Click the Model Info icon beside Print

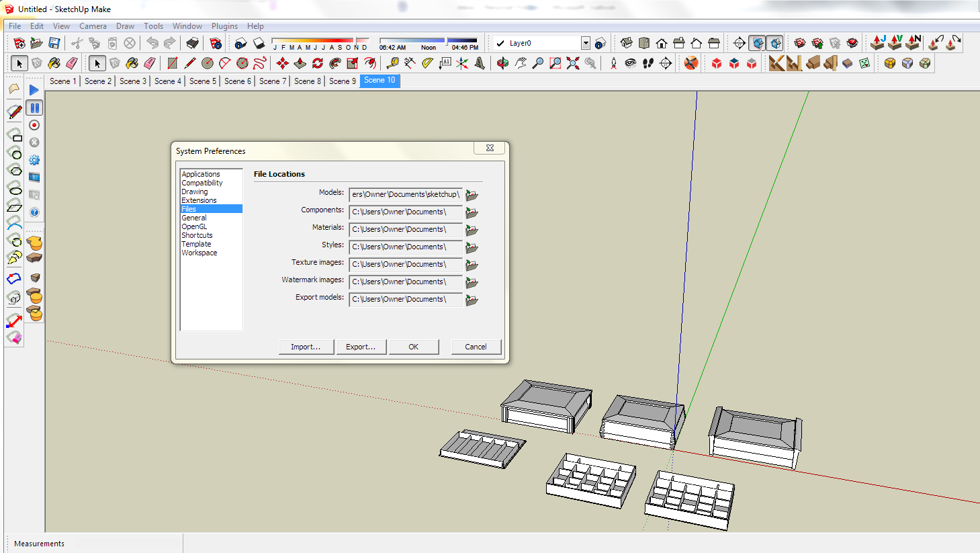216,43
